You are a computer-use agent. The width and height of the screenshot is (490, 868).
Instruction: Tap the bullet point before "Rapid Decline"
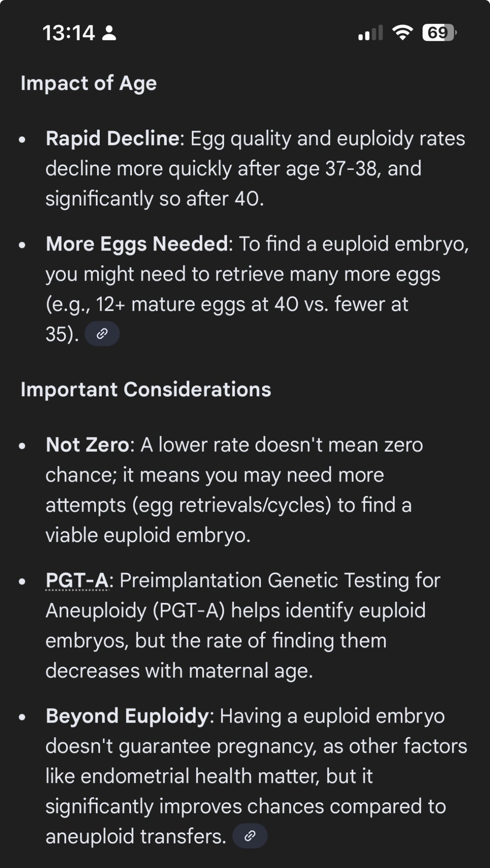click(x=22, y=139)
